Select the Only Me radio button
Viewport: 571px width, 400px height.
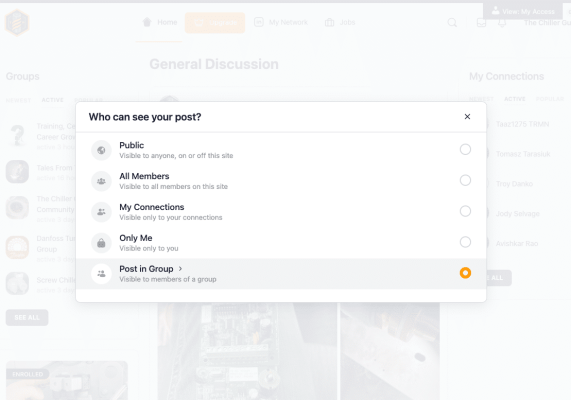coord(465,242)
